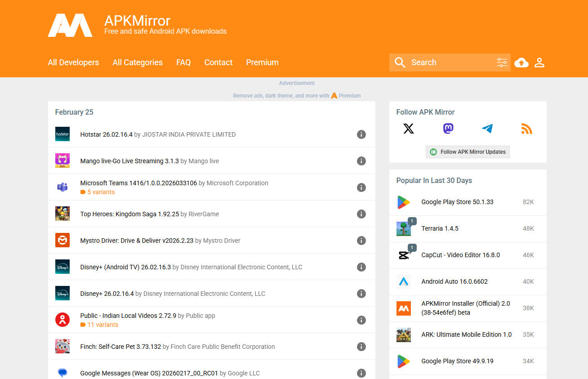Open the Mastodon profile icon
Viewport: 588px width, 379px height.
click(x=448, y=129)
